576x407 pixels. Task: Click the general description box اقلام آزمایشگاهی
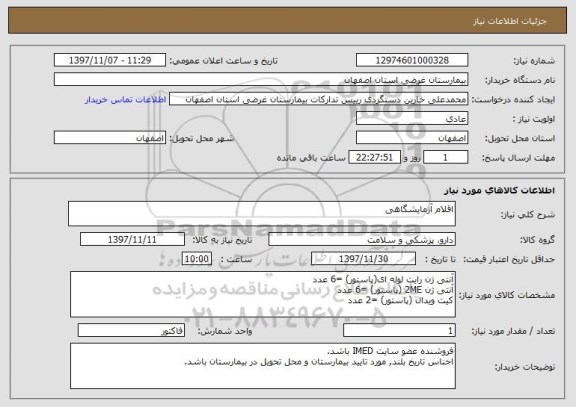262,213
